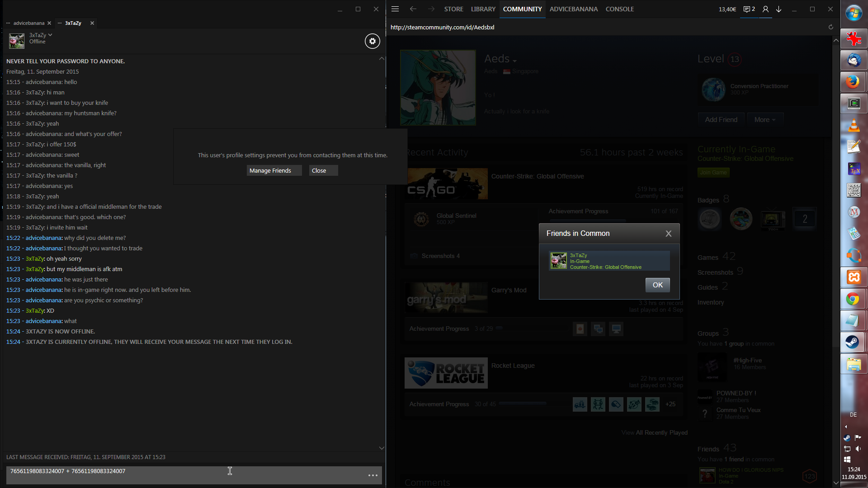Close the Friends in Common dialog X

click(x=668, y=234)
